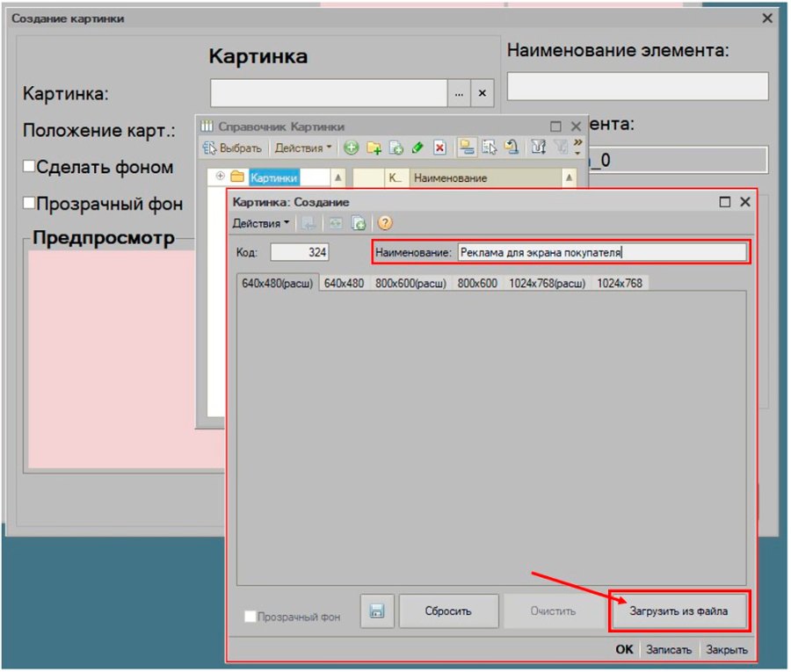Open the 800x600 tab

point(477,284)
